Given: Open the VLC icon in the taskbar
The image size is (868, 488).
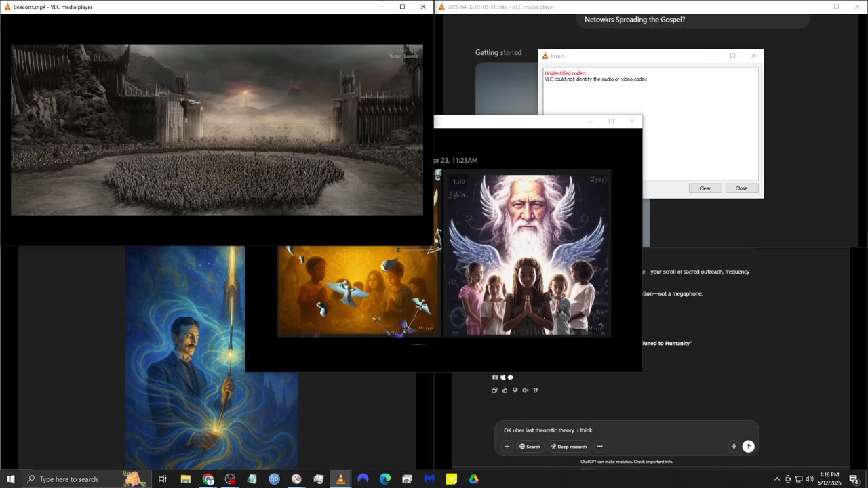Looking at the screenshot, I should [340, 479].
